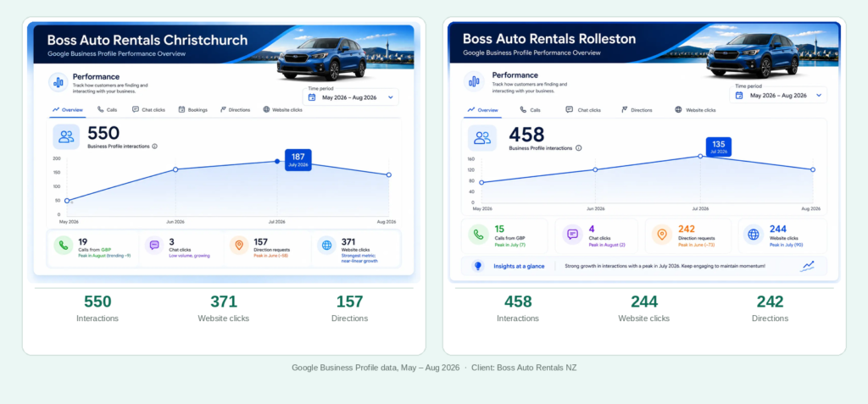
Task: Click Christchurch chart Aug 2026 data point
Action: 388,174
